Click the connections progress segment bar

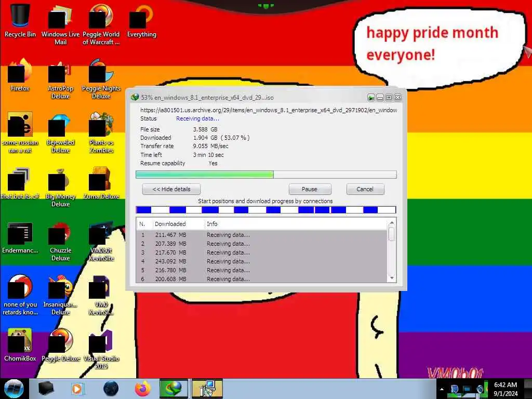(266, 210)
